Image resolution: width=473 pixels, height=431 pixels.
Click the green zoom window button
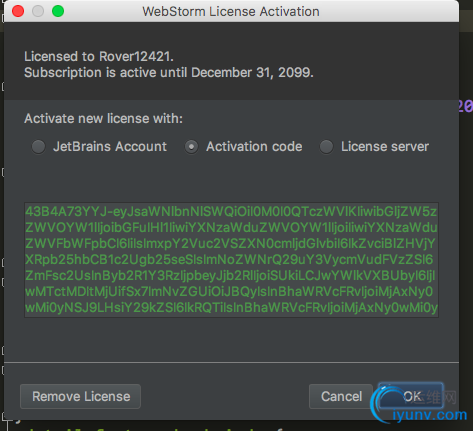click(58, 11)
